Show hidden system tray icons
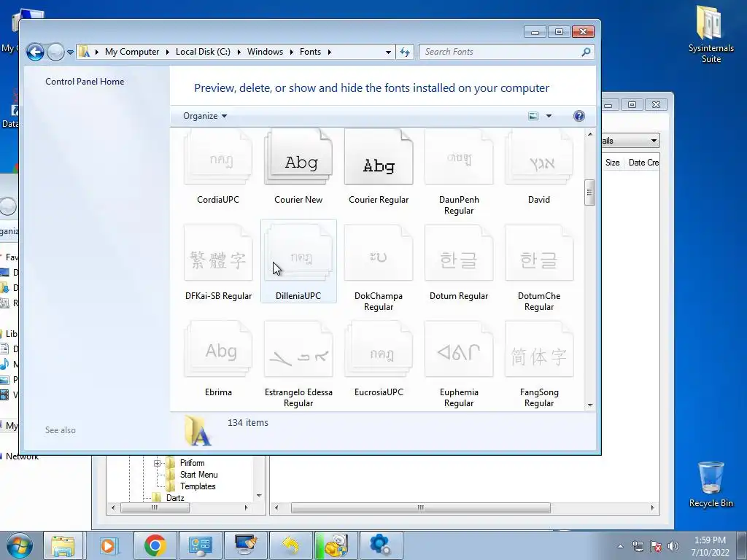This screenshot has height=560, width=747. [x=620, y=546]
